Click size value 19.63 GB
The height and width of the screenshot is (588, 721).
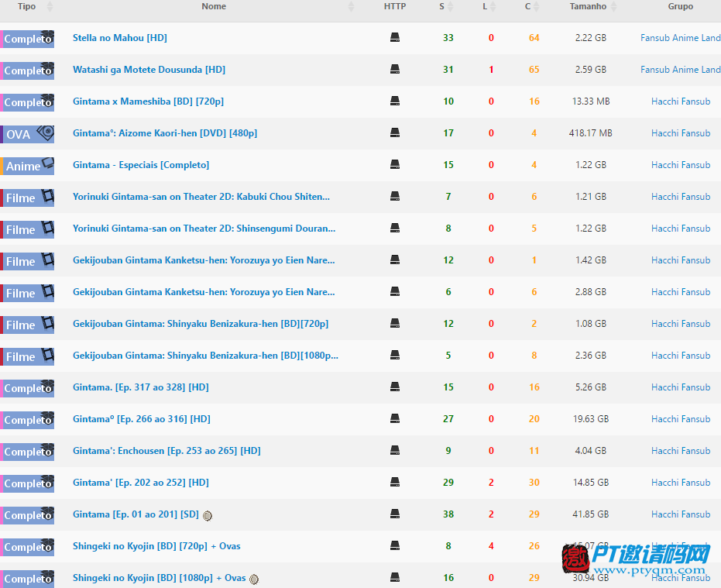tap(590, 418)
